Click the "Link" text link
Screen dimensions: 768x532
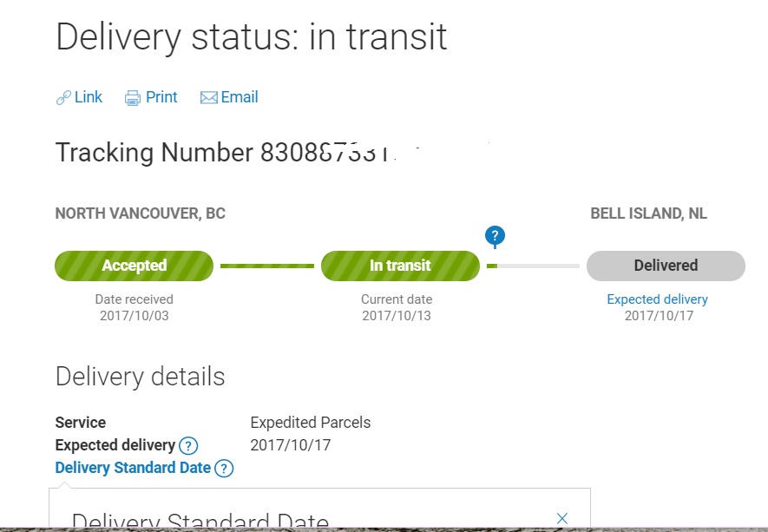(x=89, y=97)
